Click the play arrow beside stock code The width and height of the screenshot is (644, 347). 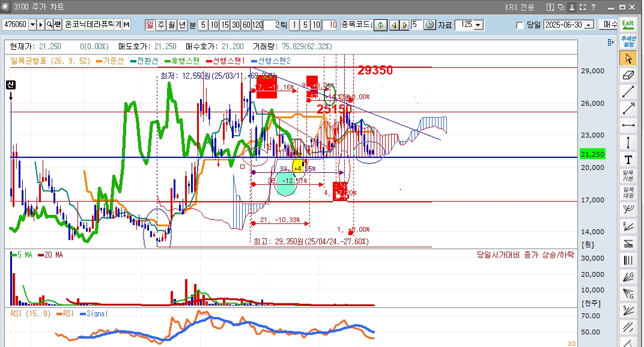pos(41,25)
